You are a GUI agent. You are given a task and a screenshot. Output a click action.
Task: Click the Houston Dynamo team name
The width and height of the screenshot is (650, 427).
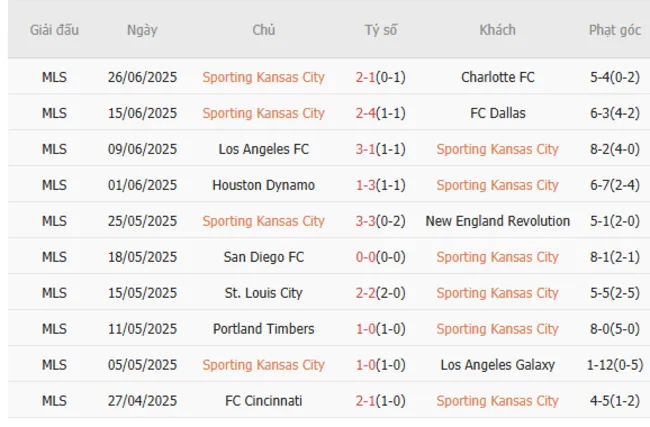pos(263,184)
